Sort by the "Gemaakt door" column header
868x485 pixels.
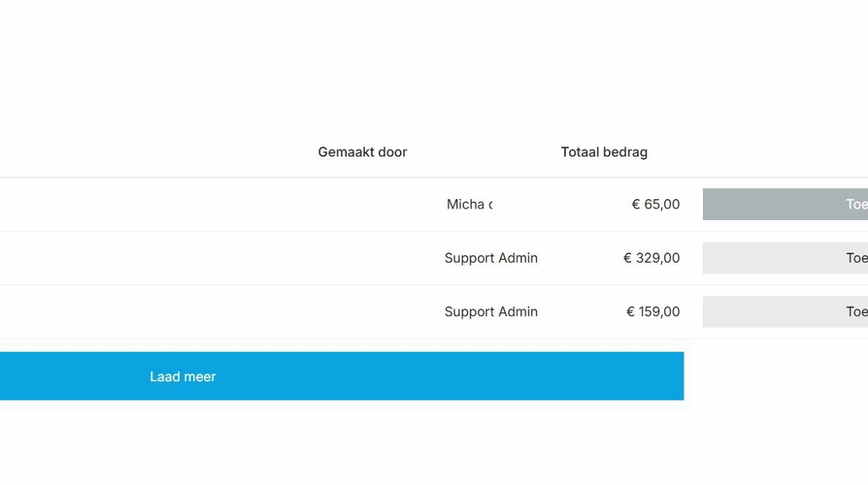pyautogui.click(x=362, y=152)
